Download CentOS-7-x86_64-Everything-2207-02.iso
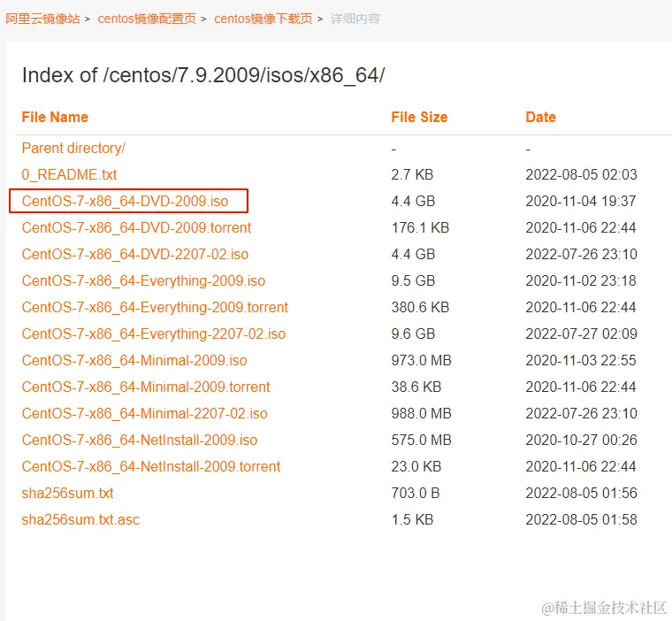The image size is (672, 621). click(154, 334)
